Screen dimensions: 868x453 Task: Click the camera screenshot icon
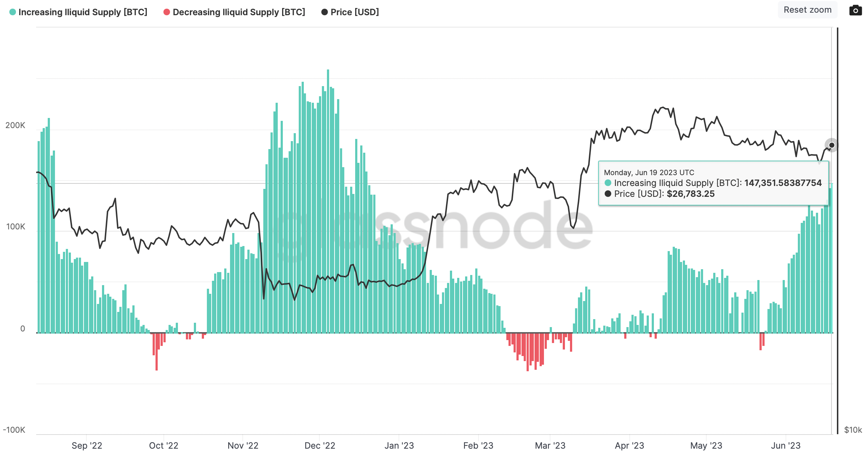[855, 10]
